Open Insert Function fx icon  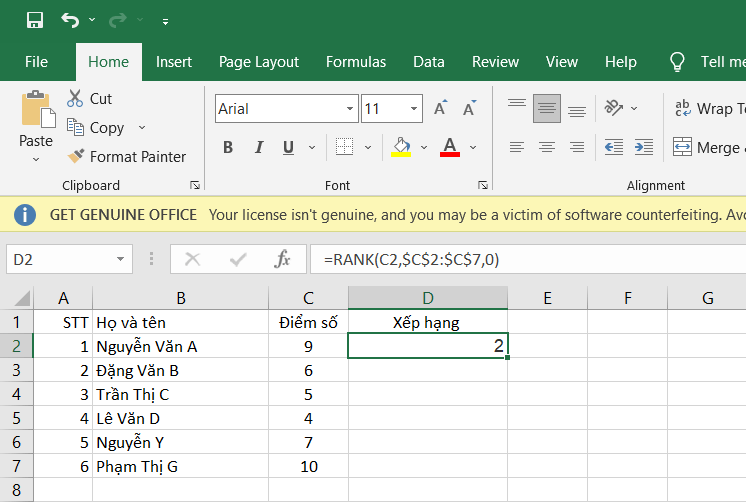(x=283, y=259)
